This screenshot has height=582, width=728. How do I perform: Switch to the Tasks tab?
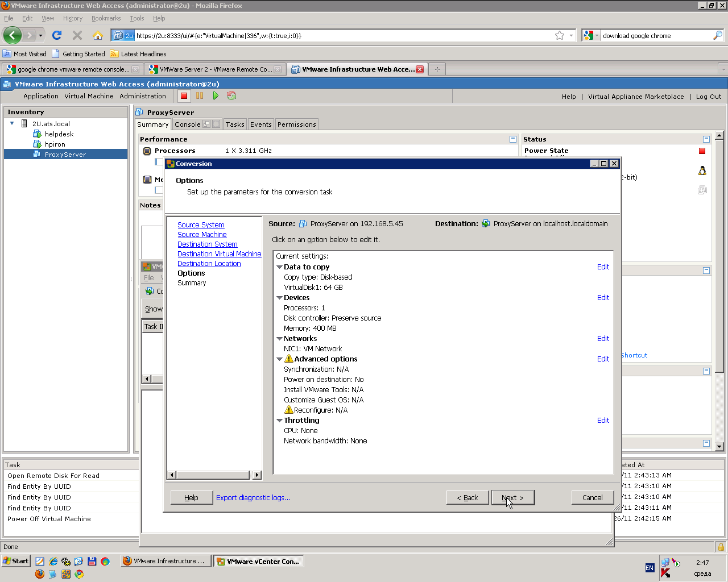point(235,124)
